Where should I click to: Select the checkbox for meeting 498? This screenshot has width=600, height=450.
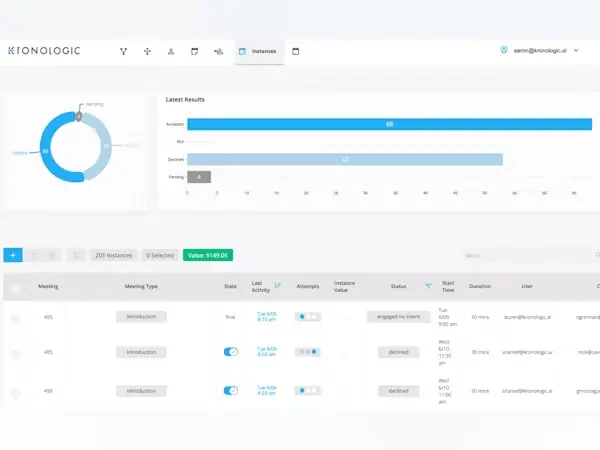(15, 393)
